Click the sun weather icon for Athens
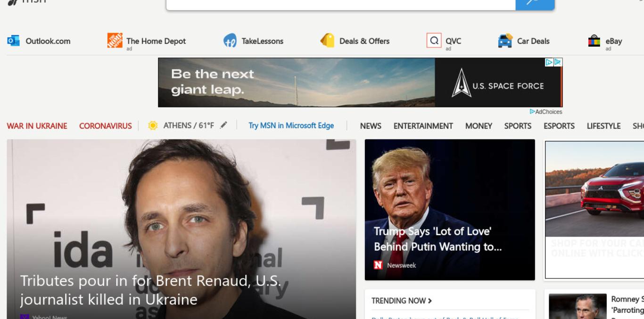This screenshot has width=644, height=319. (153, 126)
